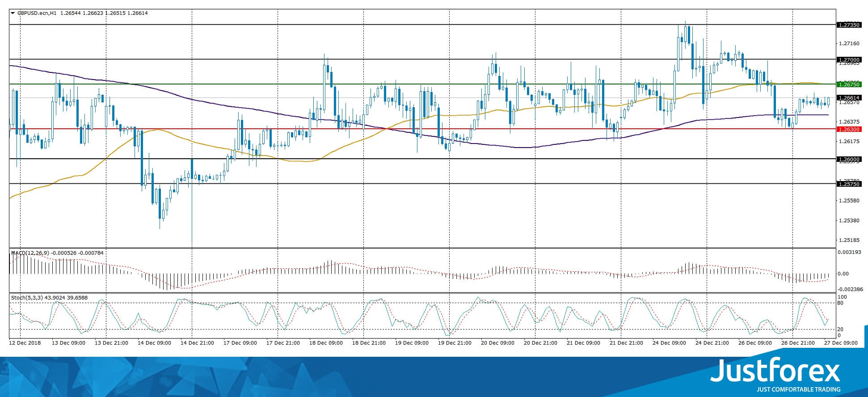868x397 pixels.
Task: Click the 27 Dec 09:00 time label
Action: pyautogui.click(x=841, y=343)
